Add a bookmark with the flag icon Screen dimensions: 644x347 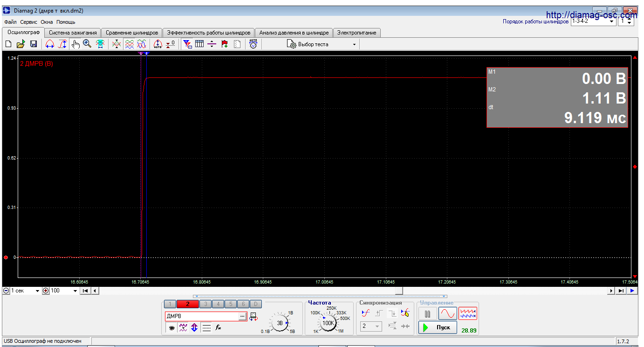(x=225, y=44)
